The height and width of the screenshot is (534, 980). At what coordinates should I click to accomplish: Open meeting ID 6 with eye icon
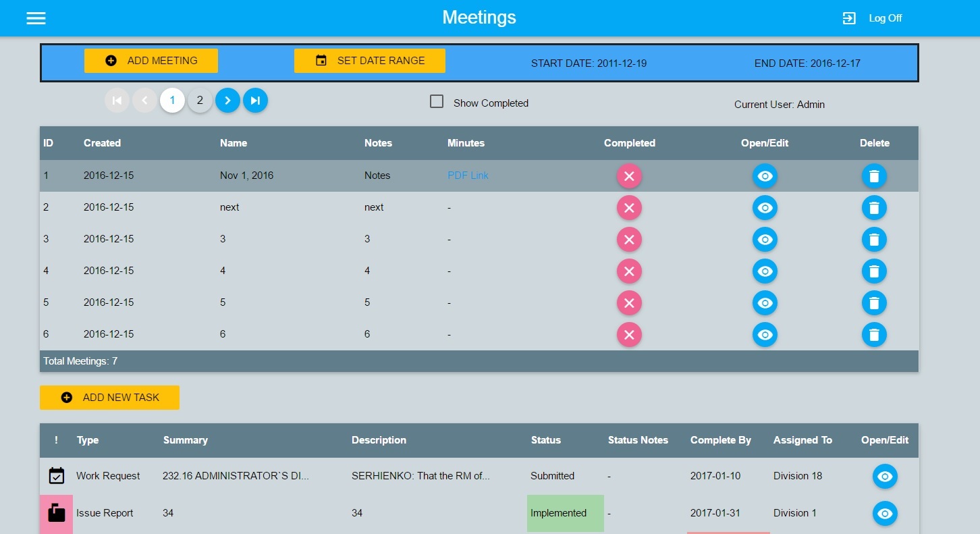tap(765, 335)
